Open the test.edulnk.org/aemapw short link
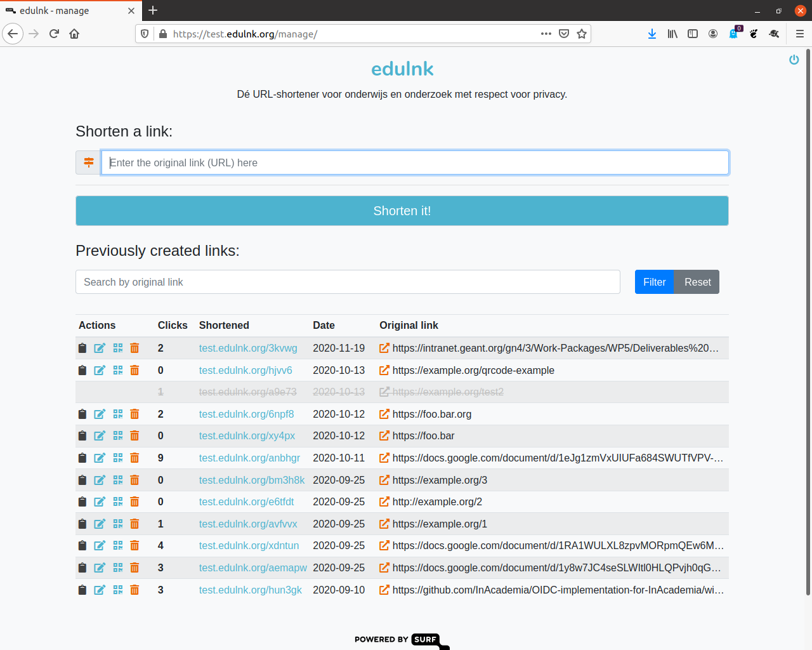The image size is (812, 650). coord(253,567)
